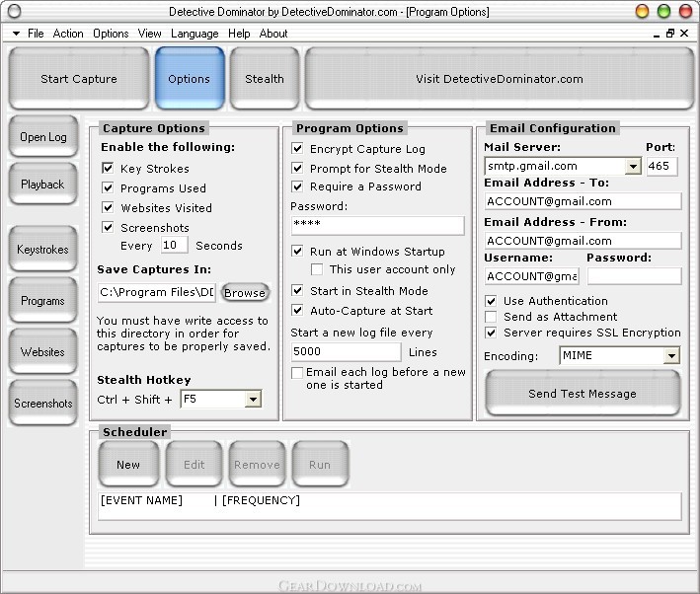Disable Screenshots capture checkbox
This screenshot has height=594, width=700.
coord(108,227)
